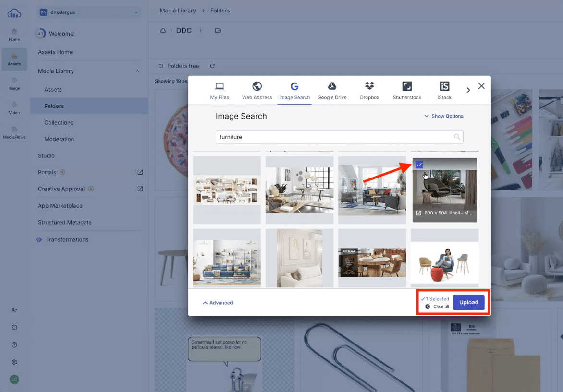Image resolution: width=563 pixels, height=392 pixels.
Task: Open Collections under Media Library
Action: [59, 123]
